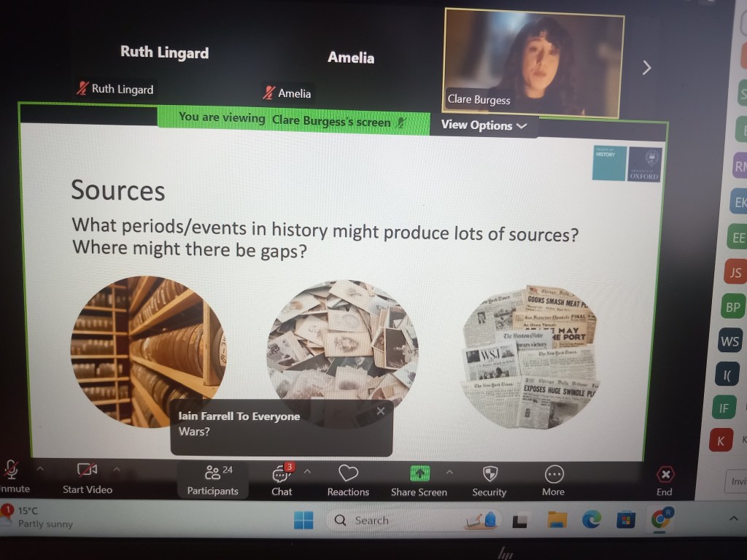Viewport: 747px width, 560px height.
Task: Select Clare Burgess's video thumbnail
Action: [533, 63]
